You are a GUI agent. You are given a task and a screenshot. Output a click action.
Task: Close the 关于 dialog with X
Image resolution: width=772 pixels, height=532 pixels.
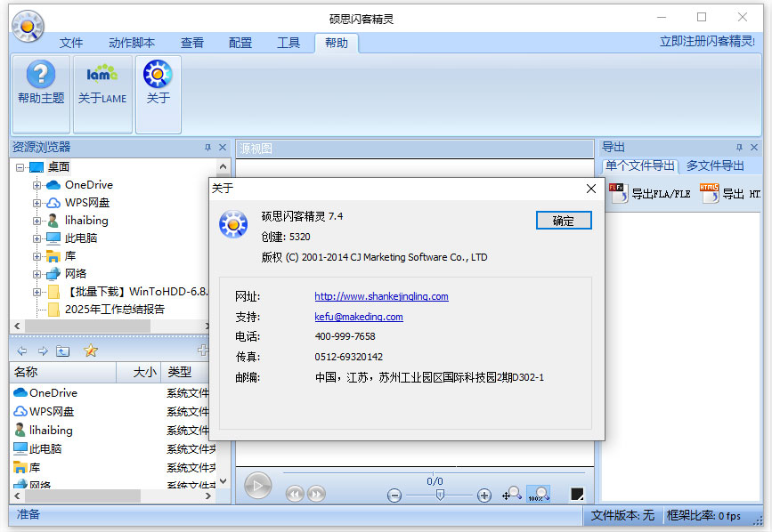[x=591, y=189]
